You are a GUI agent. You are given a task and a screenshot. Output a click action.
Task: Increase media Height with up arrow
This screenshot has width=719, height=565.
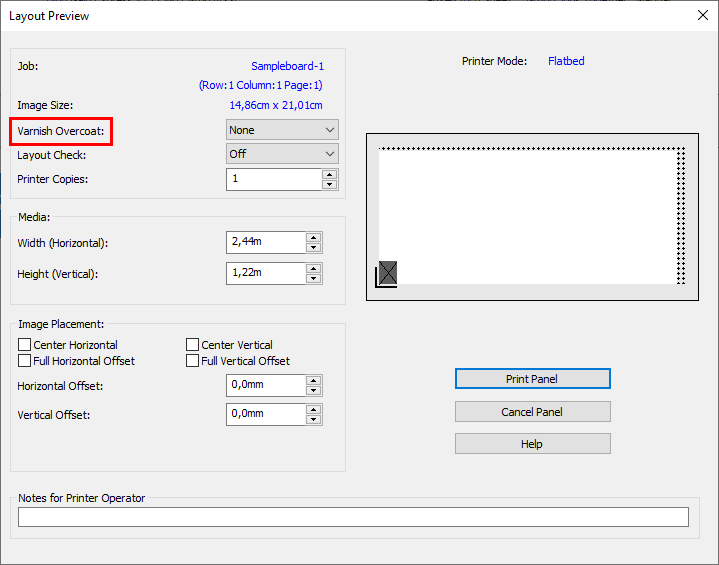pyautogui.click(x=314, y=269)
